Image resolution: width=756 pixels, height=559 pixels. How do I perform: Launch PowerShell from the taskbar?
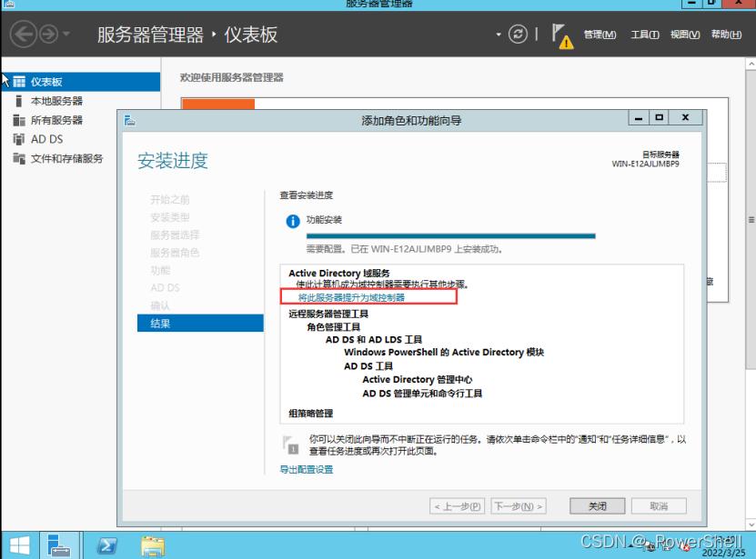pyautogui.click(x=107, y=545)
